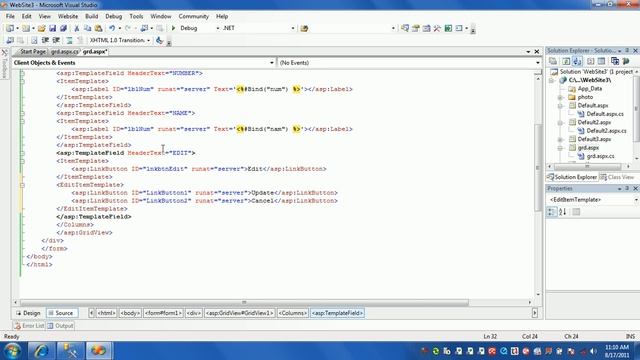This screenshot has height=360, width=640.
Task: Click the Cut scissors icon
Action: 76,28
